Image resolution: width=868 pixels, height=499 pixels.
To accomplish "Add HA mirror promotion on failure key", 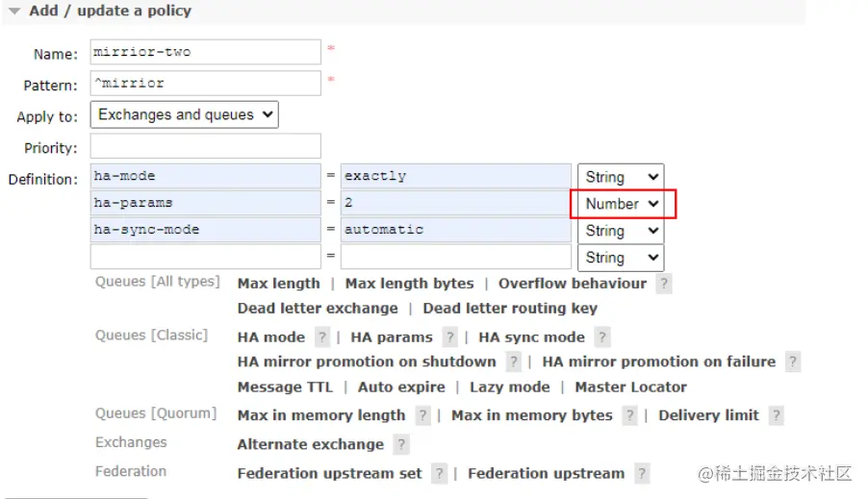I will click(659, 362).
